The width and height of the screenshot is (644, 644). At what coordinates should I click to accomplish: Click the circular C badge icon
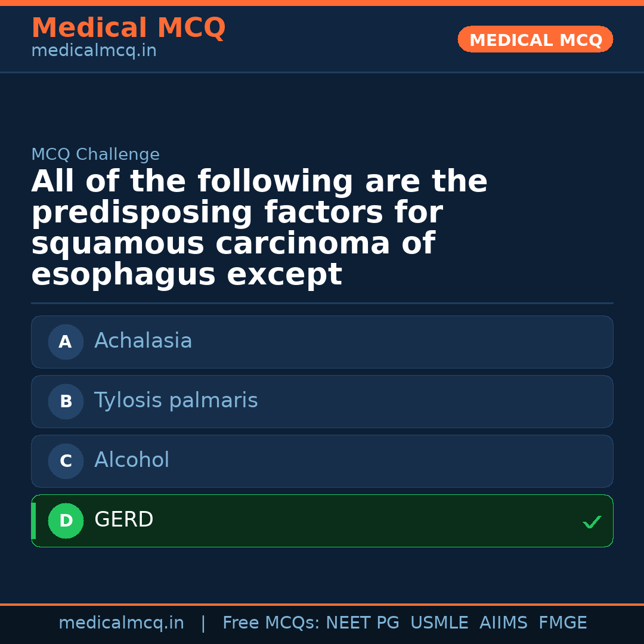(x=66, y=461)
